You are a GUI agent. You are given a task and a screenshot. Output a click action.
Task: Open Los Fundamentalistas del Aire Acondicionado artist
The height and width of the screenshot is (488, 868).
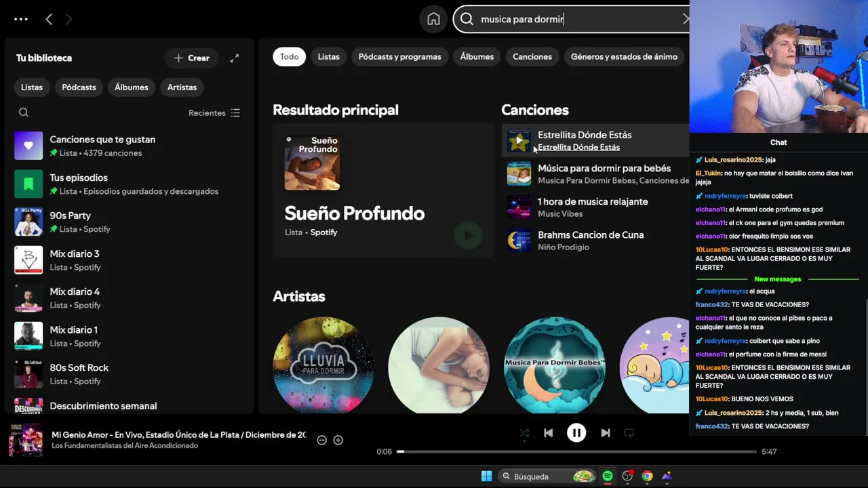[125, 446]
